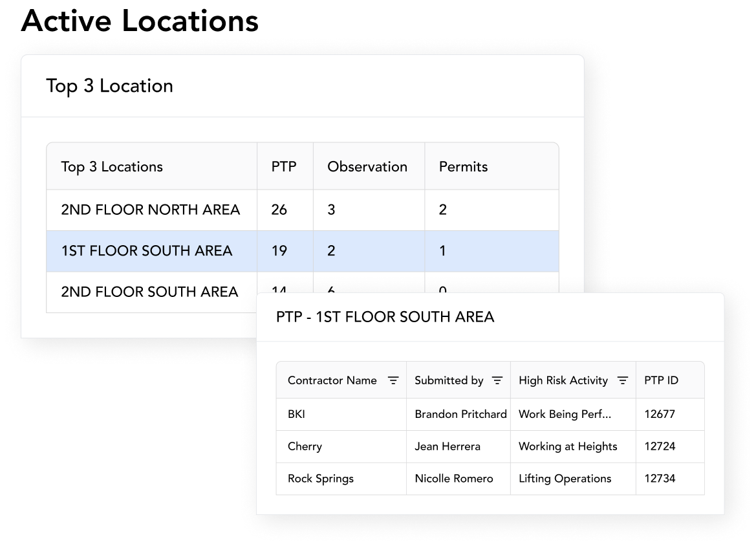
Task: Select the highlighted 1ST FLOOR SOUTH AREA row
Action: 146,251
